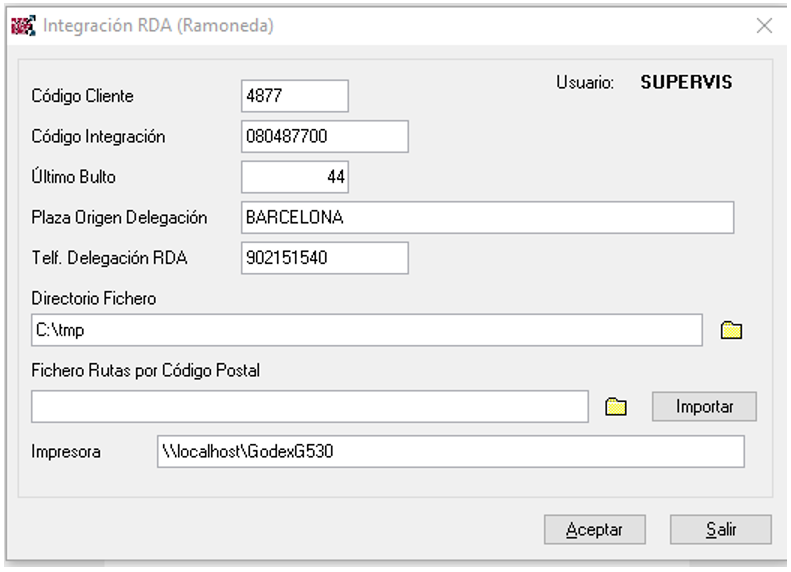Click the SUPERVIS user name text
The width and height of the screenshot is (791, 572).
(686, 83)
